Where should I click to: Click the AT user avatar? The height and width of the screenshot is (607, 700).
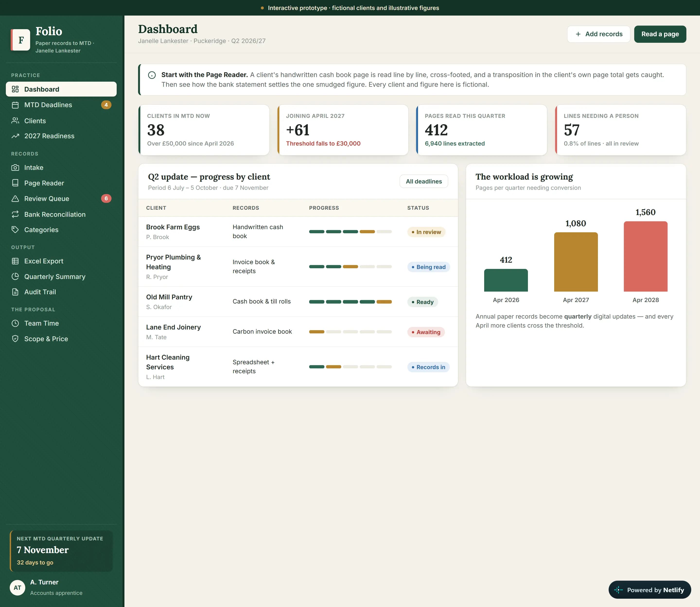[17, 588]
